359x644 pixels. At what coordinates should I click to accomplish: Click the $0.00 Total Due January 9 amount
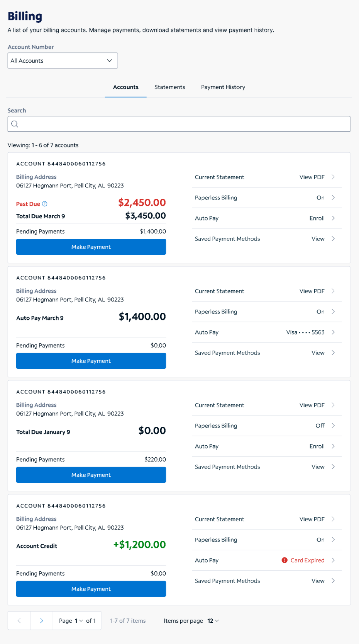[x=152, y=431]
